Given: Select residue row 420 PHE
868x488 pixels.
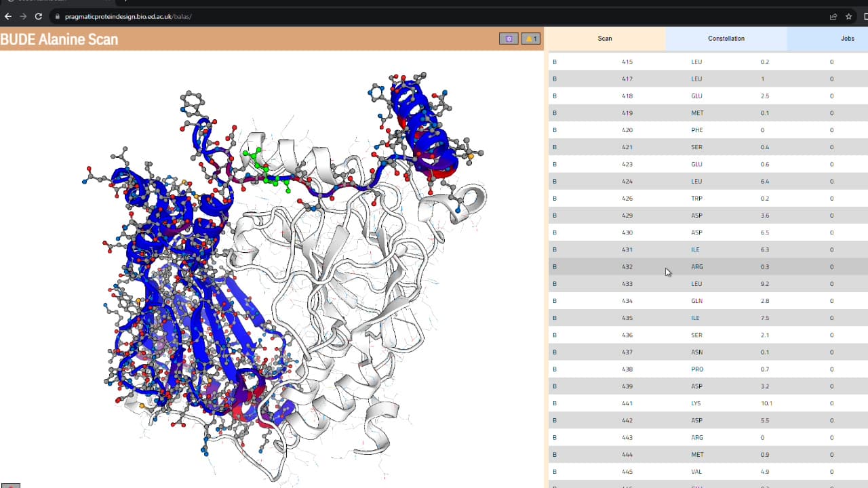Looking at the screenshot, I should click(x=708, y=130).
